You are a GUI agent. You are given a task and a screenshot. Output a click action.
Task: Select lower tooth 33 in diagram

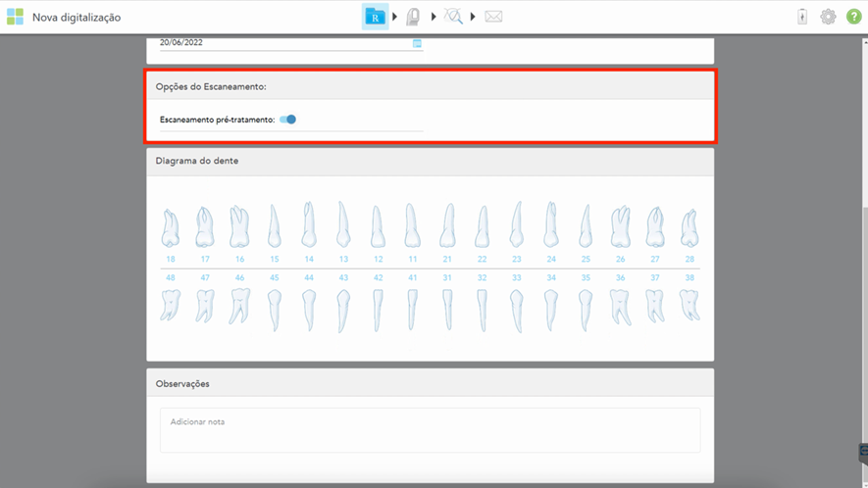pos(517,309)
